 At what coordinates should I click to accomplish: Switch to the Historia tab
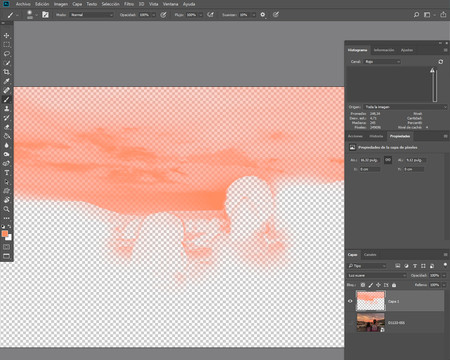(x=376, y=136)
